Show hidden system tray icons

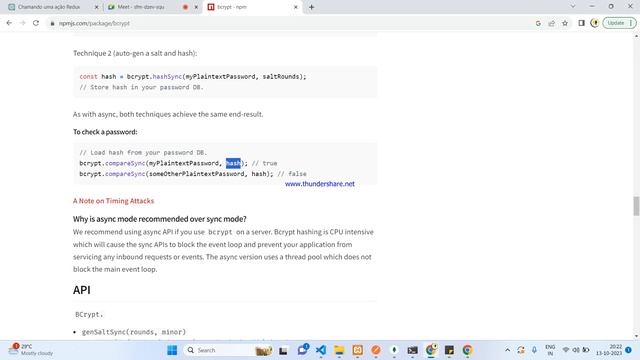pos(507,350)
